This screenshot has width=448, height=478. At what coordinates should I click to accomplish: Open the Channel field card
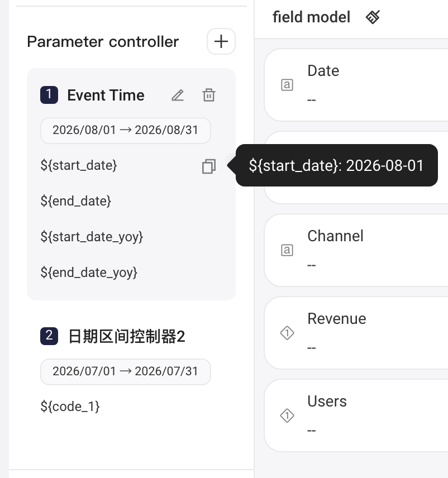click(356, 250)
